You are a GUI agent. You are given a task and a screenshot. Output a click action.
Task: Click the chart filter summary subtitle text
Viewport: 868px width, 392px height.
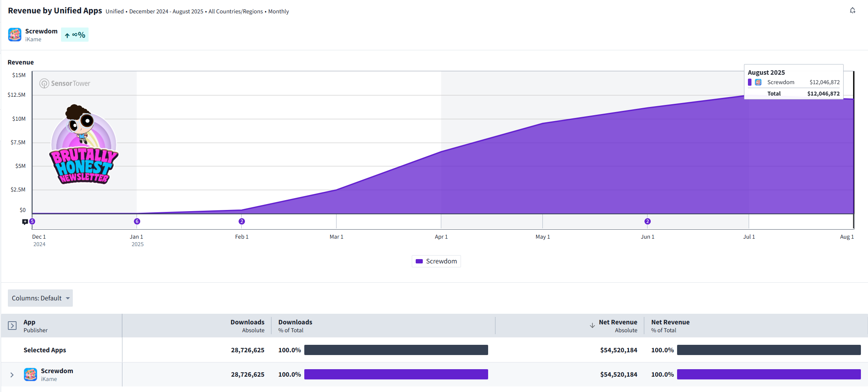pos(197,11)
